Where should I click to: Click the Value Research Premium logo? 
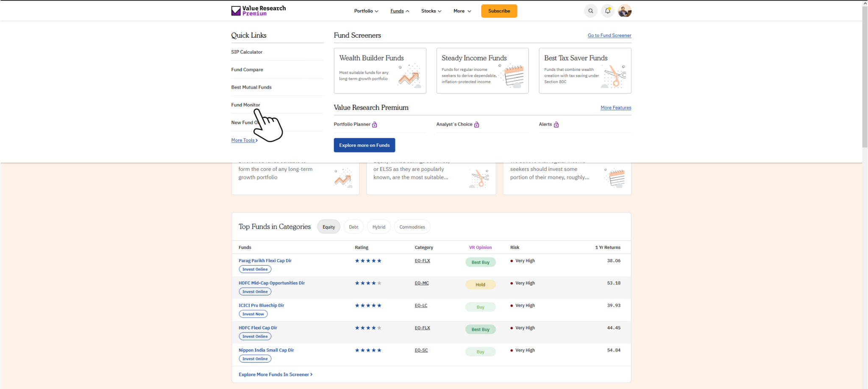pyautogui.click(x=258, y=10)
